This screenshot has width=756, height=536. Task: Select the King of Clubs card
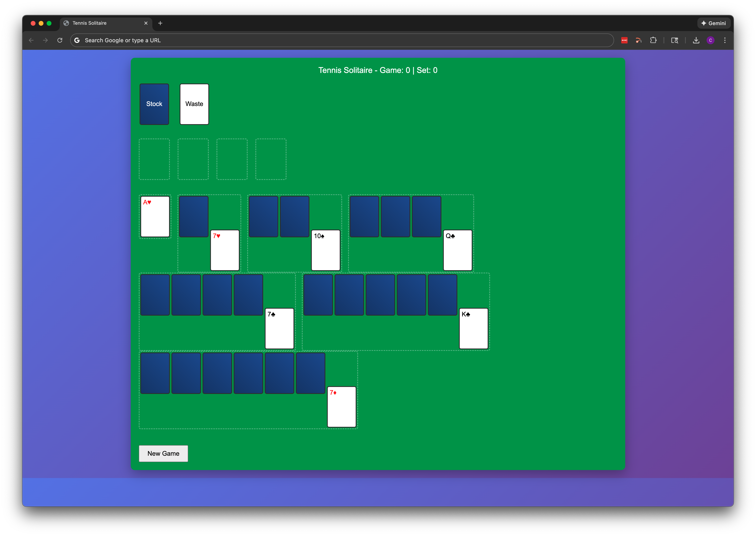pos(473,328)
